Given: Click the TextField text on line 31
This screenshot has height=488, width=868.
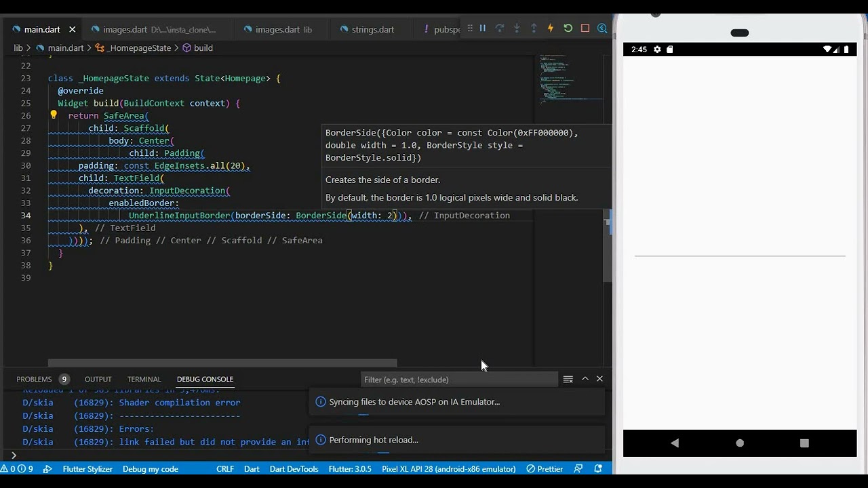Looking at the screenshot, I should [136, 178].
